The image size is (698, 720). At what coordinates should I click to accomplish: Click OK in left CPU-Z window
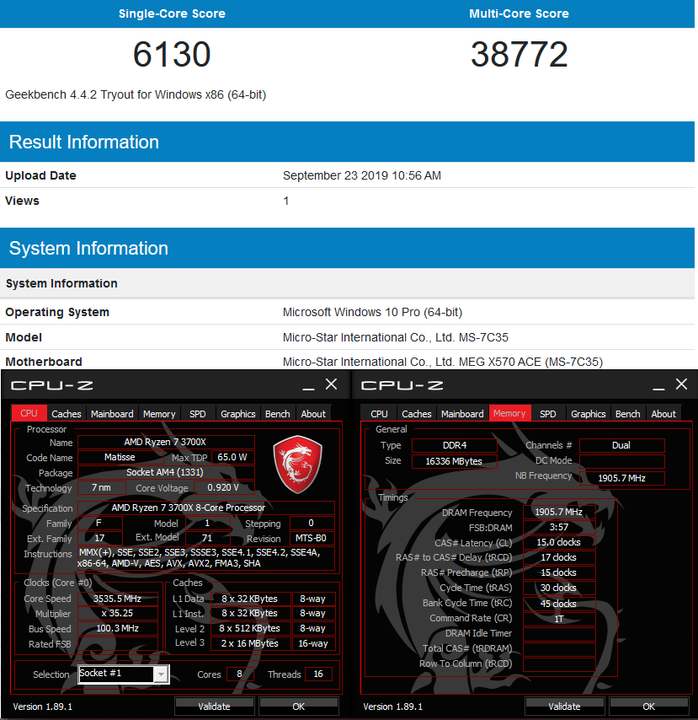tap(298, 706)
